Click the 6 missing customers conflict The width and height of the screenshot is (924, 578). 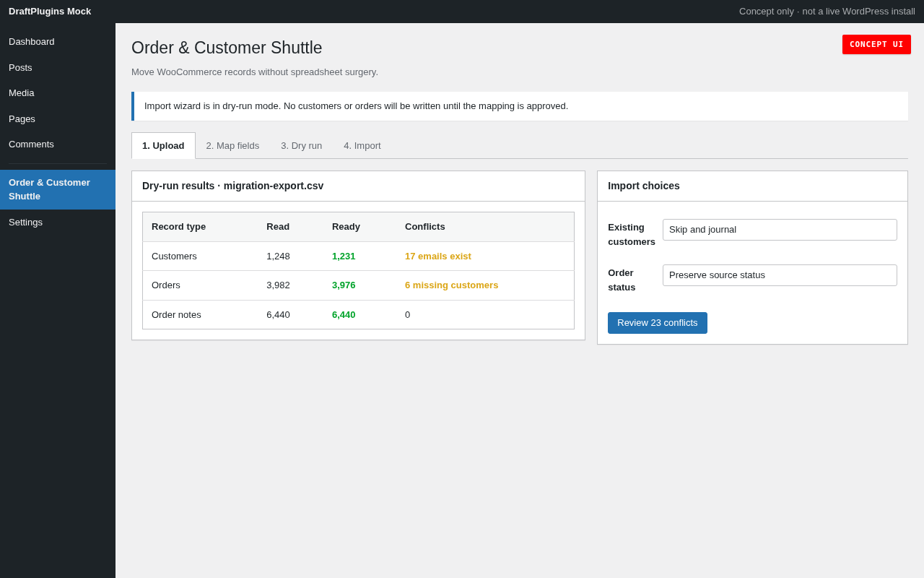[x=452, y=285]
